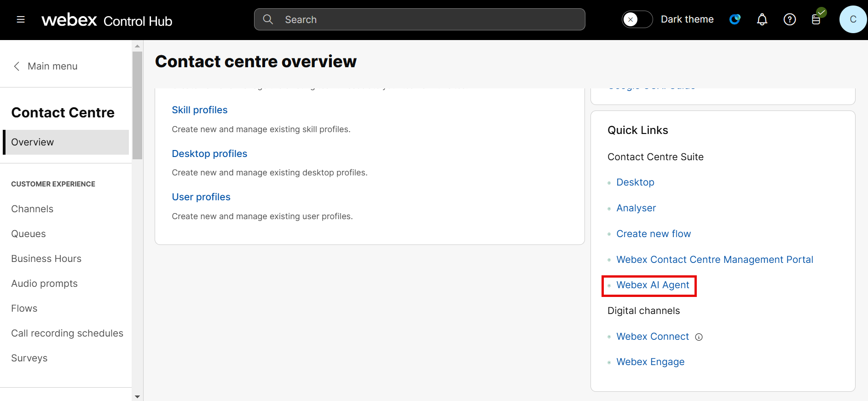Open Audio prompts in the sidebar

44,284
